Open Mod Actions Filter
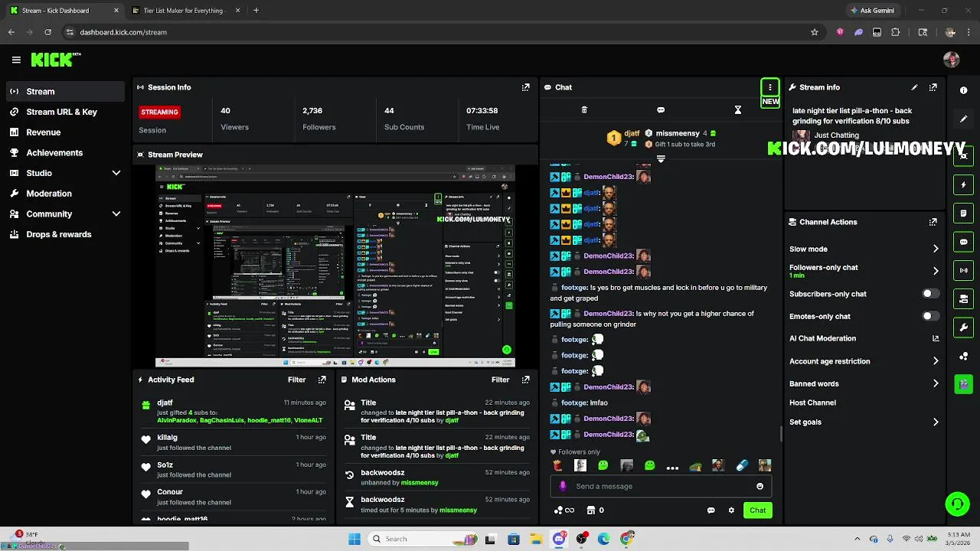This screenshot has width=980, height=551. point(500,380)
